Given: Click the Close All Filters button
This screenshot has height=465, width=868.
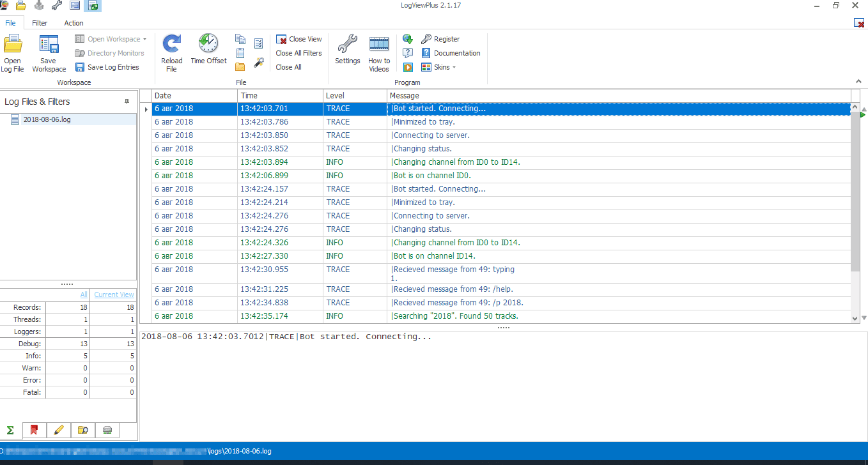Looking at the screenshot, I should click(298, 53).
